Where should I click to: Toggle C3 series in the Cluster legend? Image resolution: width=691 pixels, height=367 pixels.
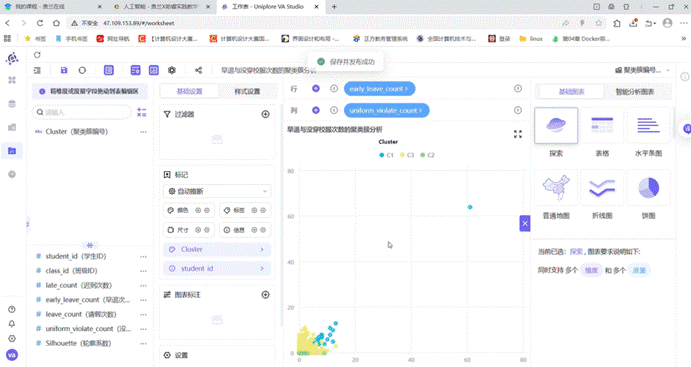click(407, 155)
